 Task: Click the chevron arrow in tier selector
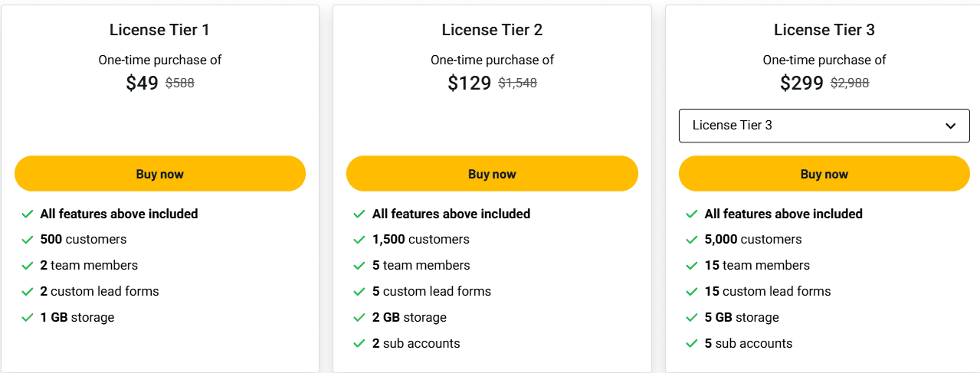951,126
